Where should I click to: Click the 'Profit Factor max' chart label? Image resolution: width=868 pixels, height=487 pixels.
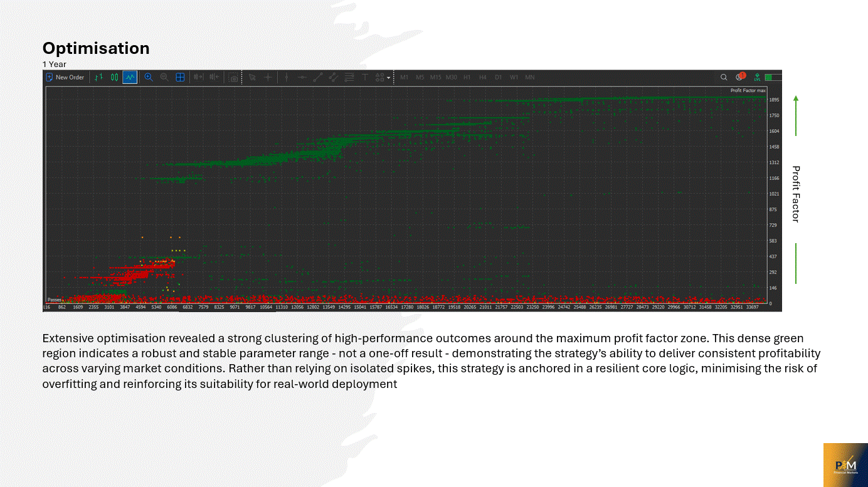coord(748,90)
